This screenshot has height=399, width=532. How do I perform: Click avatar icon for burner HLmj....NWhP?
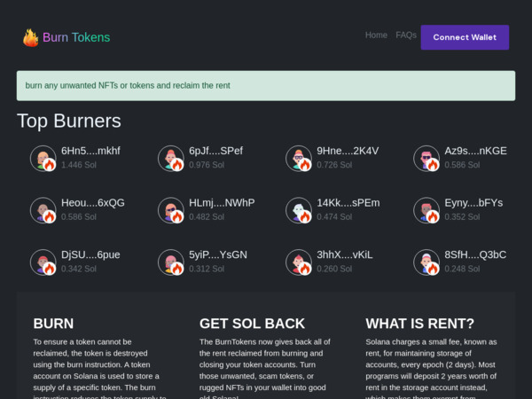171,210
